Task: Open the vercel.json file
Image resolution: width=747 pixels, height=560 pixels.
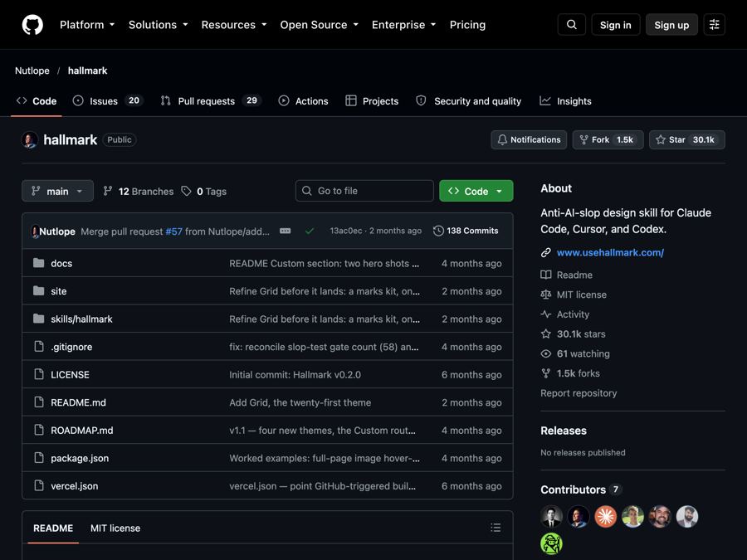Action: point(75,486)
